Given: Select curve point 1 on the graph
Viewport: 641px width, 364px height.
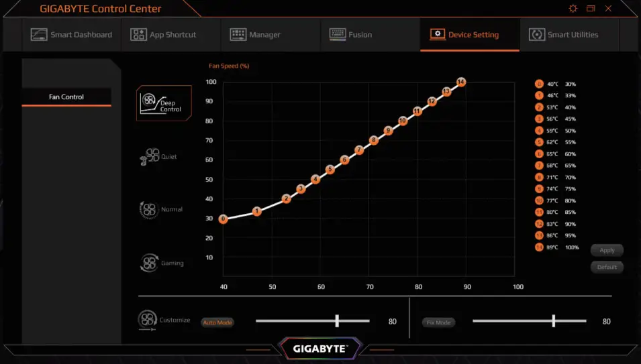Looking at the screenshot, I should 256,211.
